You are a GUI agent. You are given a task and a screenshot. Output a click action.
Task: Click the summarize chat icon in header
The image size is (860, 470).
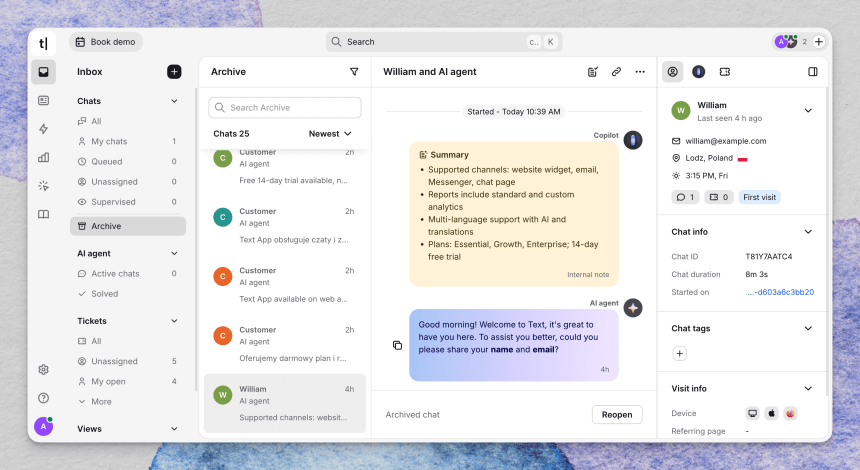tap(592, 72)
